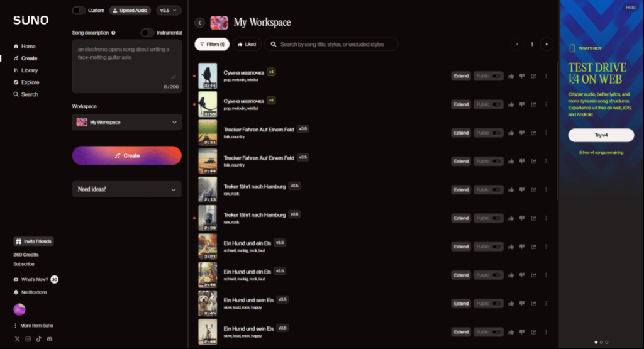Click Try v4 button
Screen dimensions: 644x349
(x=601, y=135)
